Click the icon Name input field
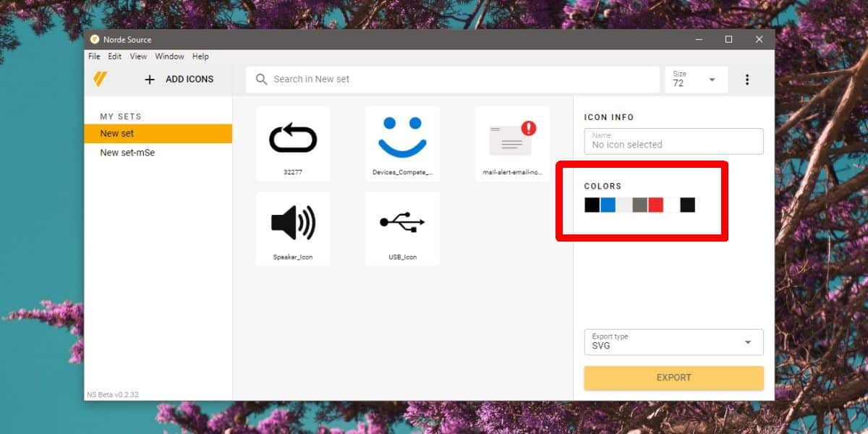 [673, 141]
